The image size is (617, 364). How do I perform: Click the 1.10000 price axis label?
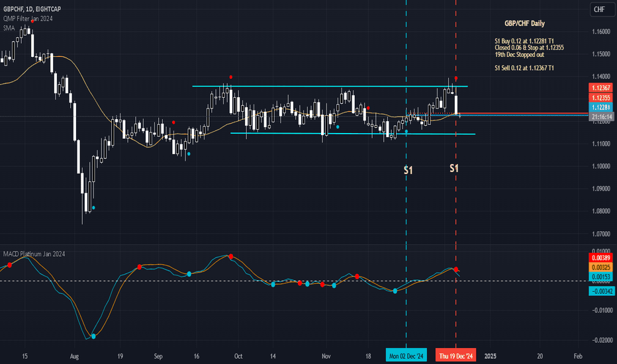pos(601,167)
